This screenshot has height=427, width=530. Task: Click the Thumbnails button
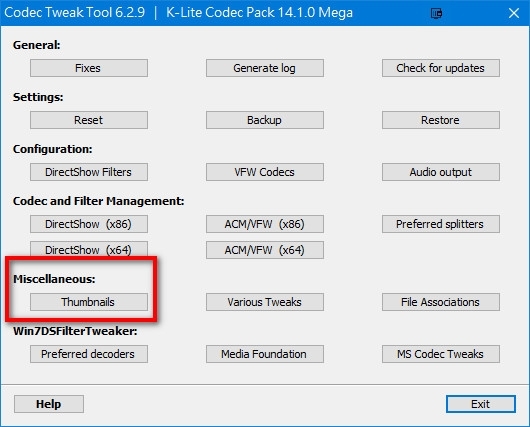click(x=89, y=302)
